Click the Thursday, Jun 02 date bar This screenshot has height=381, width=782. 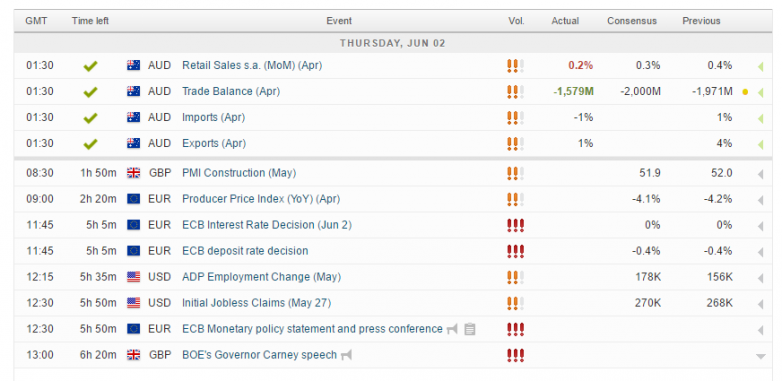click(393, 43)
